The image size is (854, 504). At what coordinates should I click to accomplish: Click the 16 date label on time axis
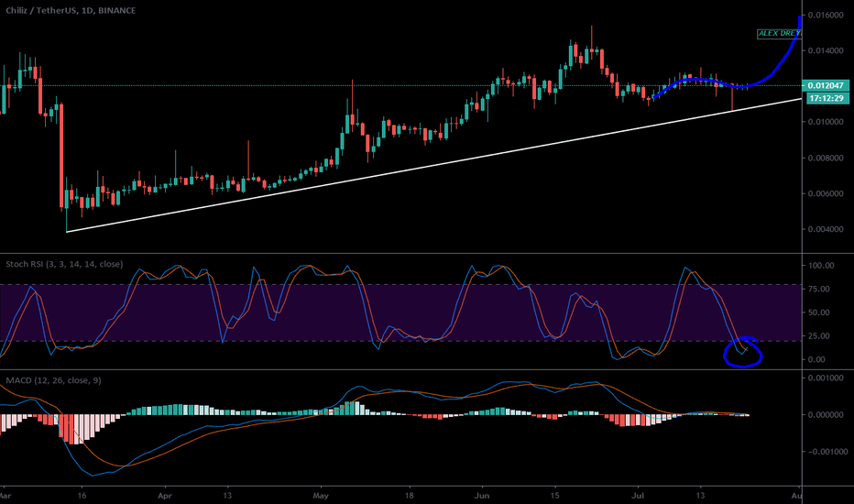click(x=82, y=496)
